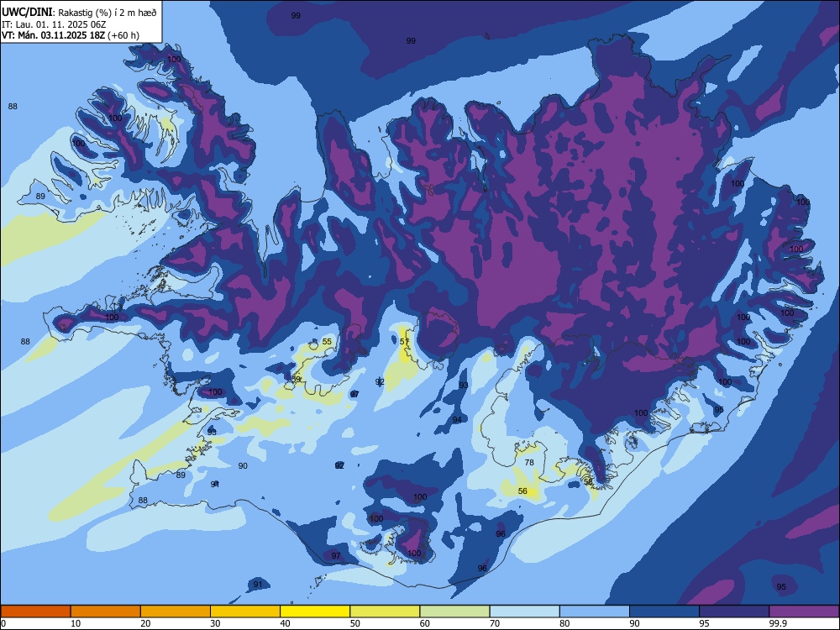Click the legend tick label 60
This screenshot has height=630, width=840.
(425, 623)
